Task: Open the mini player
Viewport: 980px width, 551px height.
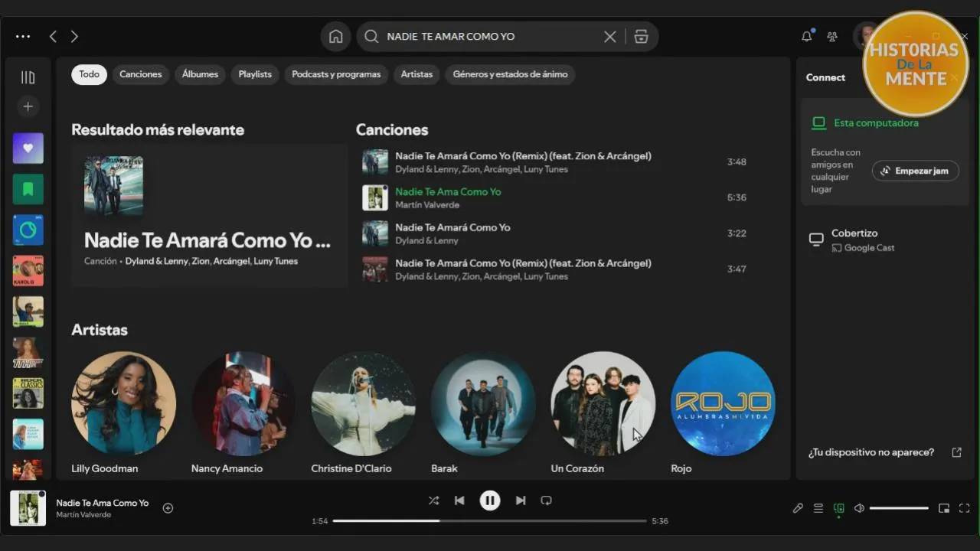Action: pyautogui.click(x=944, y=508)
